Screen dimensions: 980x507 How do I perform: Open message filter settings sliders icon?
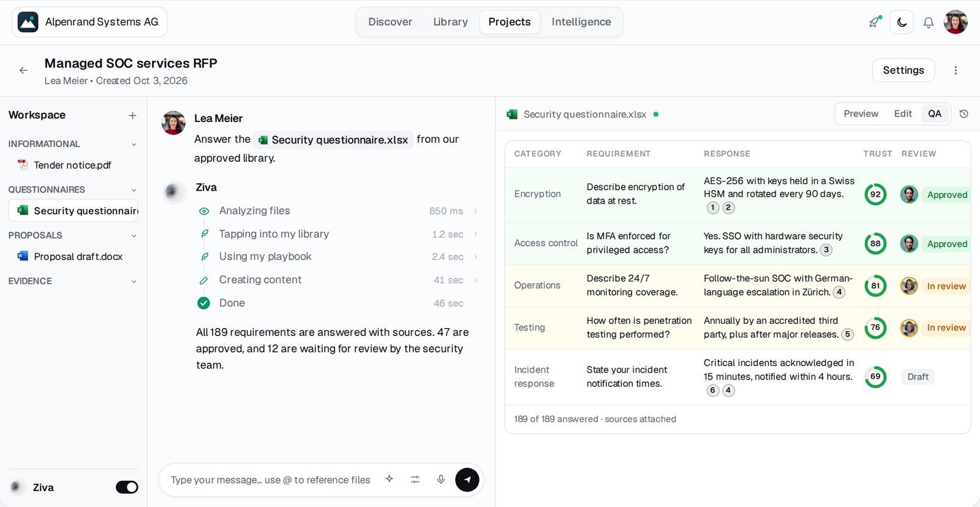pyautogui.click(x=415, y=479)
